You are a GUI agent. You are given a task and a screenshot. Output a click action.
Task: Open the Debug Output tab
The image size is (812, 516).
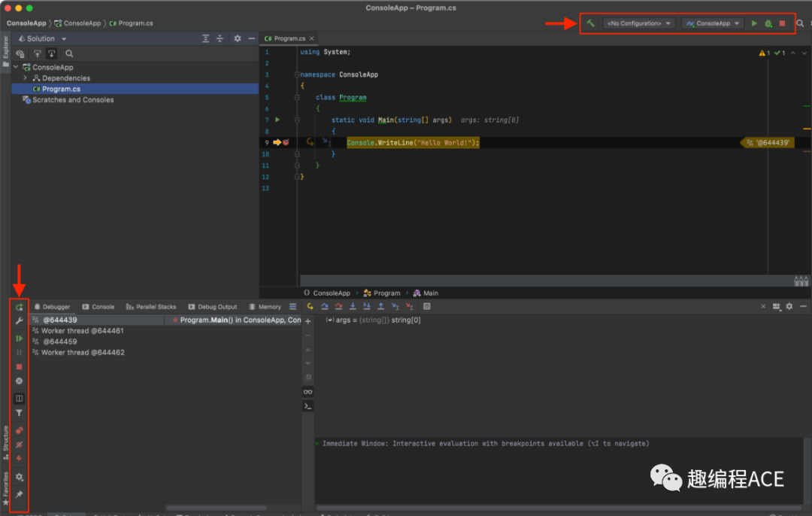(x=212, y=307)
